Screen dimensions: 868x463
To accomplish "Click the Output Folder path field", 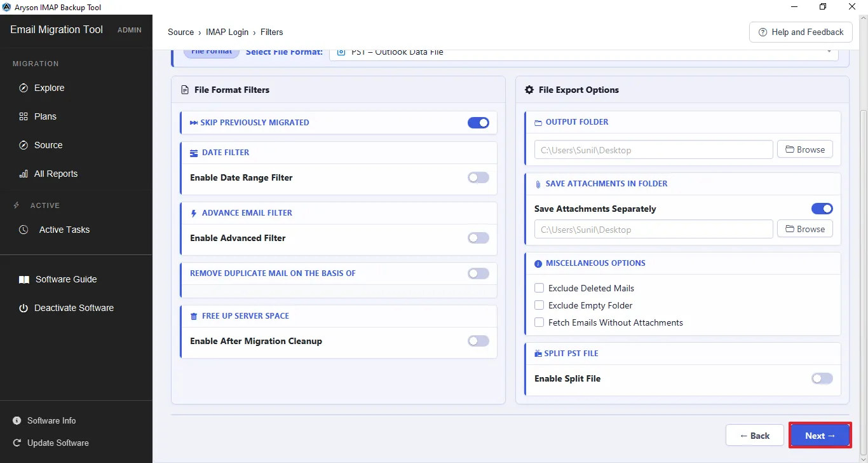I will [x=654, y=150].
